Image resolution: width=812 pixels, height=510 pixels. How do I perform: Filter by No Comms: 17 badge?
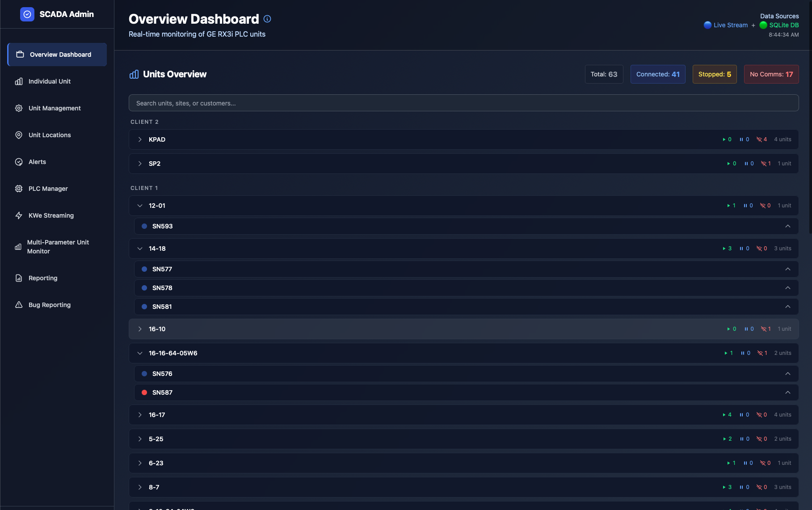coord(771,74)
